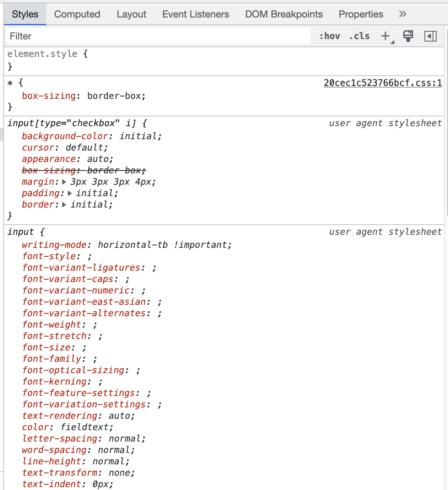Toggle the .cls element classes button
The height and width of the screenshot is (490, 448).
(359, 36)
